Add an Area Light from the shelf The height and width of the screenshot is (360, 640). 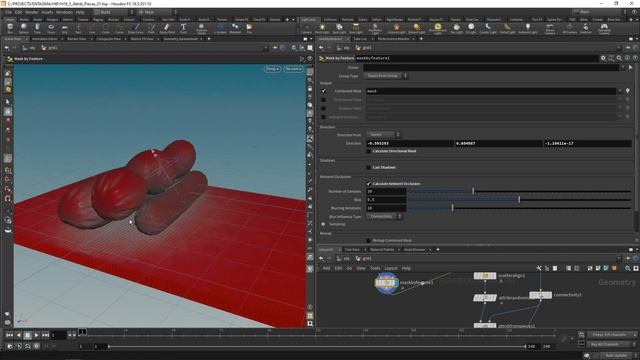pos(356,29)
